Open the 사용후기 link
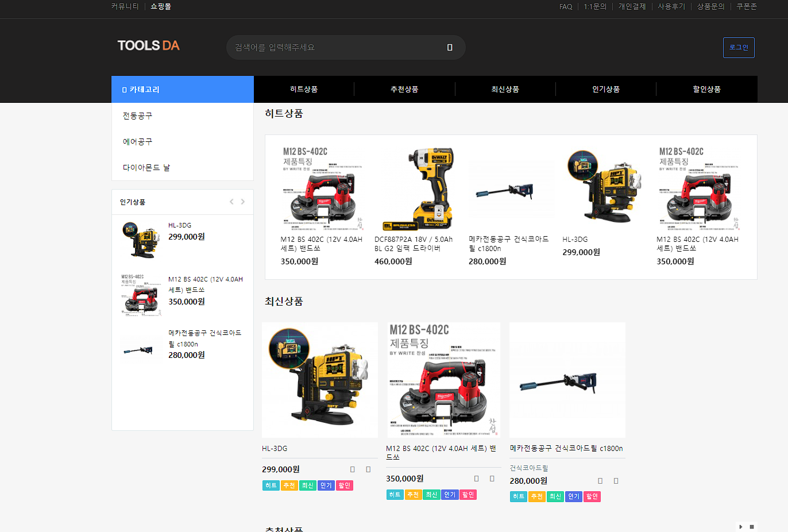 (671, 6)
